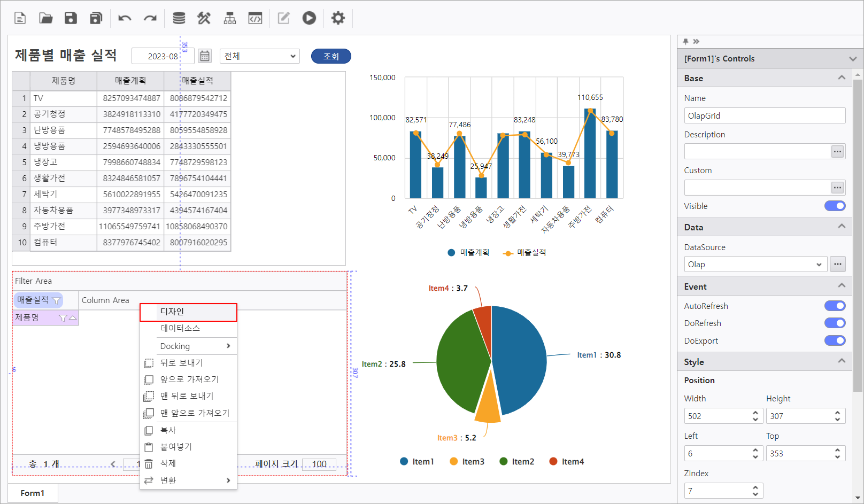Expand the 변환 submenu
The width and height of the screenshot is (864, 504).
[x=188, y=480]
